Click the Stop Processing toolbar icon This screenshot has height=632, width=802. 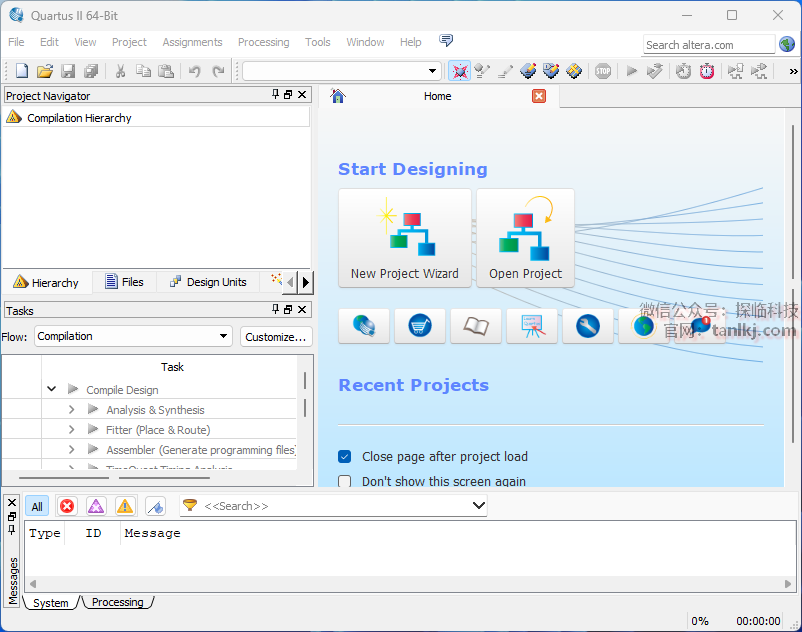(603, 71)
